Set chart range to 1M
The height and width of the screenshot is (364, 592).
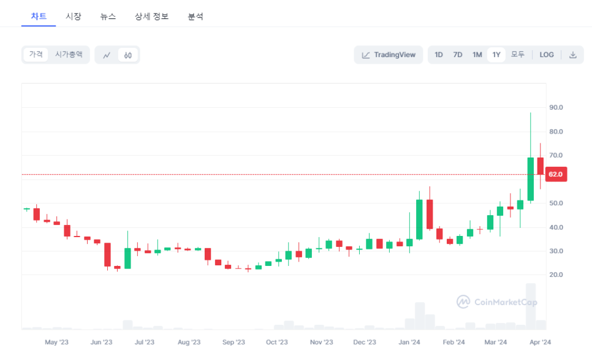pyautogui.click(x=477, y=55)
